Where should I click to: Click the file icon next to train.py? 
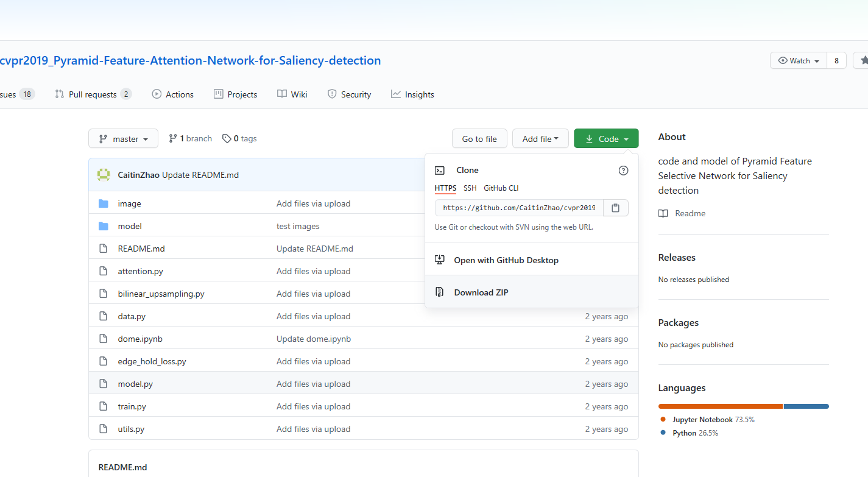[x=104, y=406]
